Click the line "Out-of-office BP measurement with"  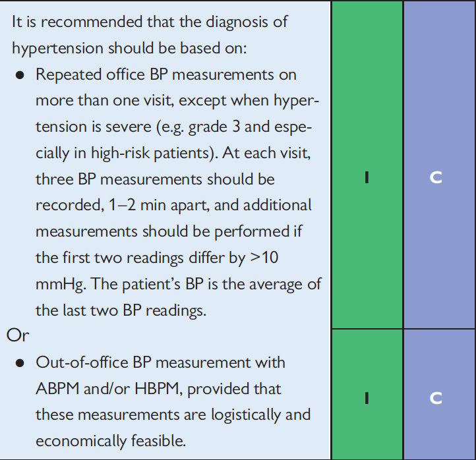[x=160, y=362]
